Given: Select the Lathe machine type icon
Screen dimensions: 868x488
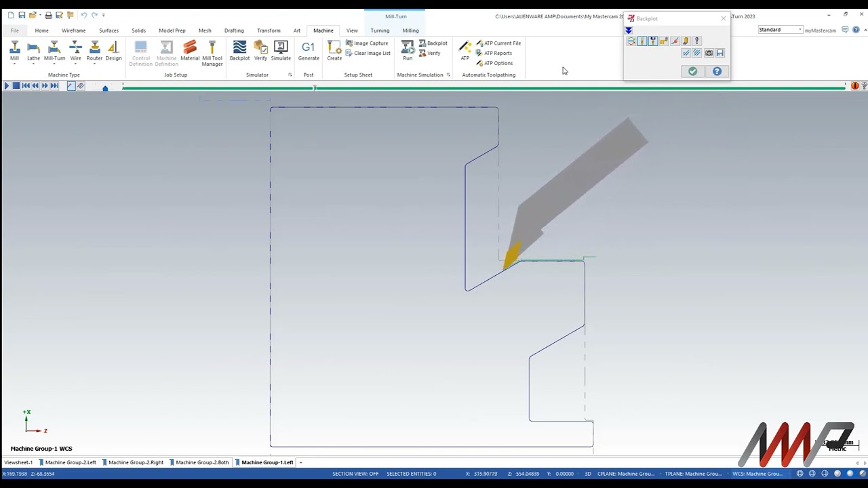Looking at the screenshot, I should 33,47.
